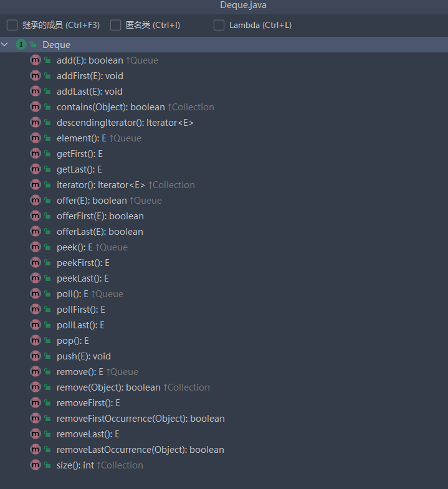The image size is (448, 489).
Task: Open the pollFirst(): E method
Action: pyautogui.click(x=80, y=310)
